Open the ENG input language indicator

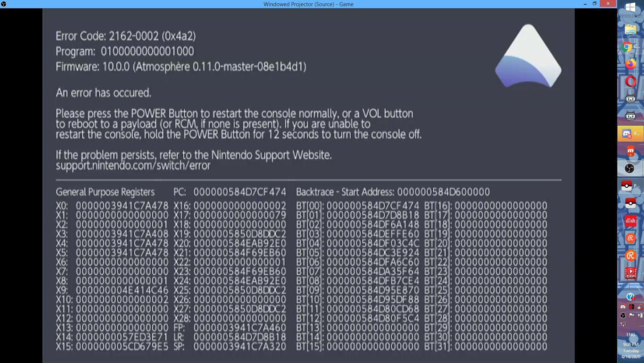[x=631, y=335]
